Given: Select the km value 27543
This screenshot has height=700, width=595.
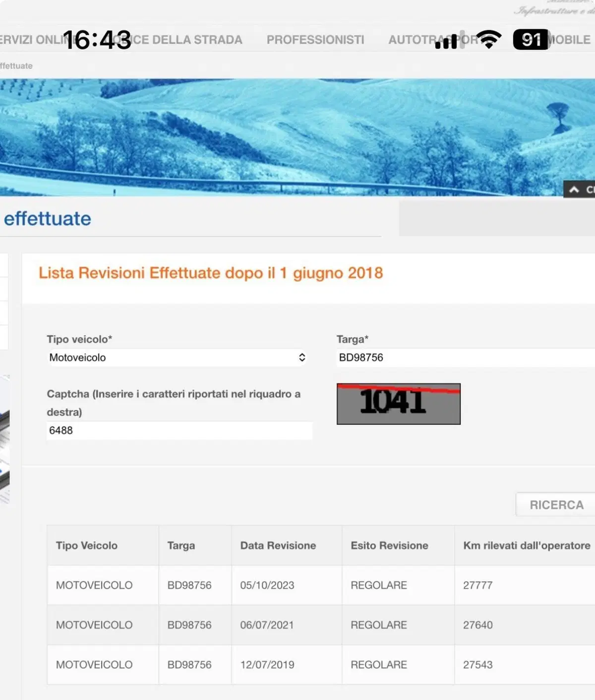Looking at the screenshot, I should point(478,665).
